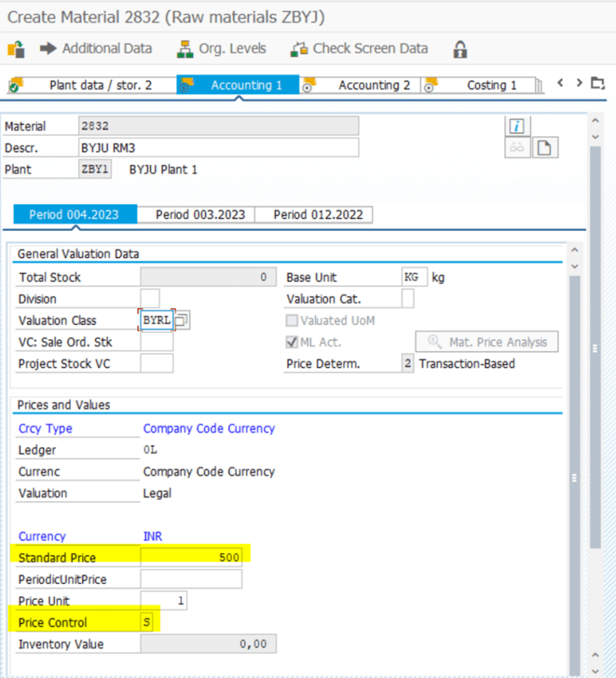616x678 pixels.
Task: Click the Mat. Price Analysis button
Action: (x=487, y=342)
